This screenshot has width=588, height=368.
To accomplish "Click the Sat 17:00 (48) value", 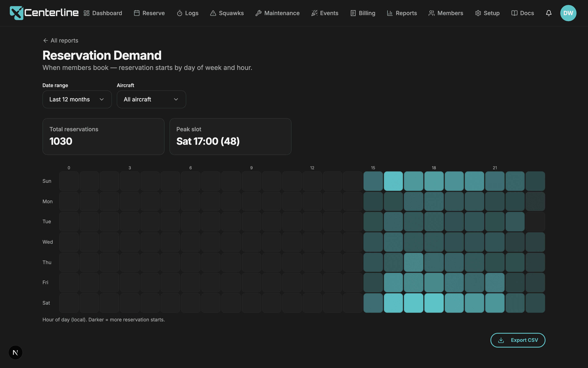I will click(x=208, y=141).
